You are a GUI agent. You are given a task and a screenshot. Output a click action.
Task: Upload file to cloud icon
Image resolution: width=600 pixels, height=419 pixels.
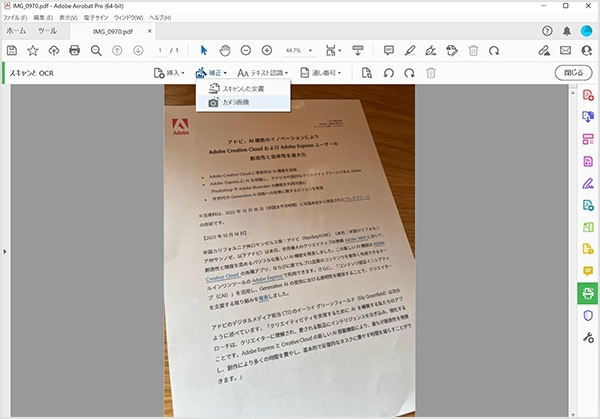(54, 50)
